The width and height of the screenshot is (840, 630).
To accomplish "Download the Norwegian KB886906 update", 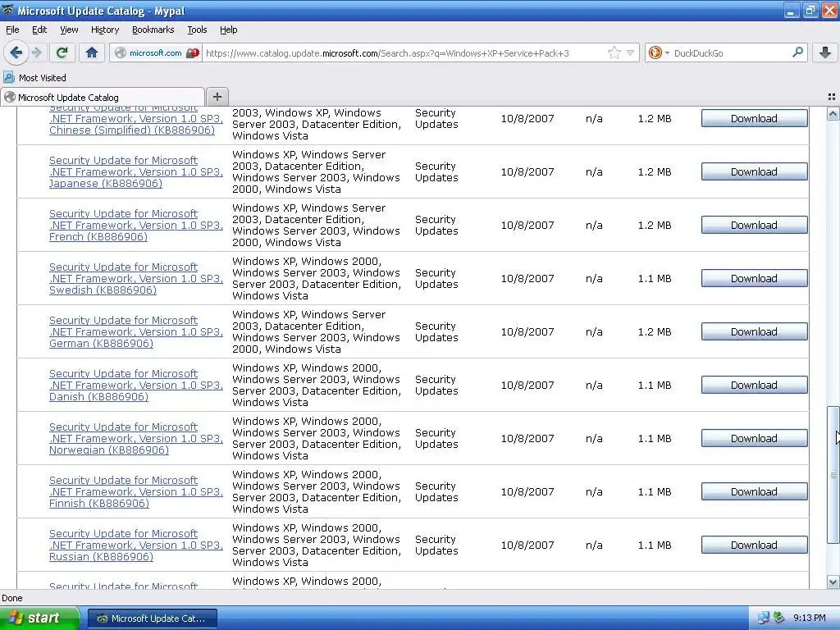I will point(754,438).
